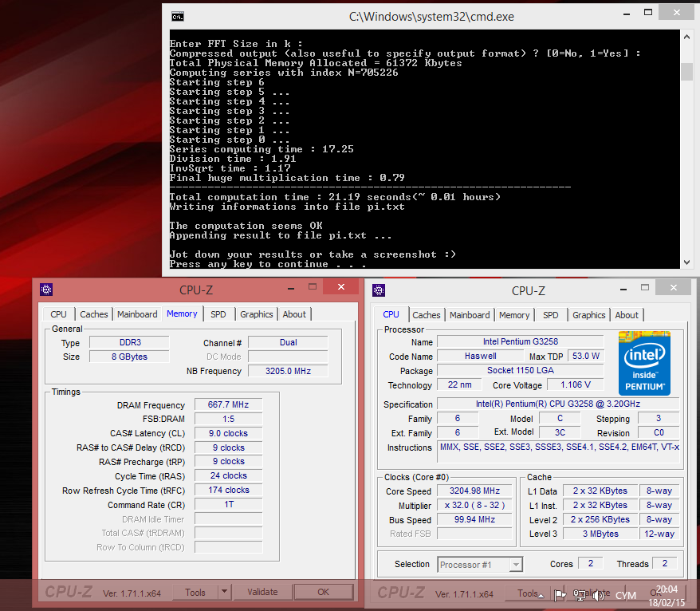
Task: Click the DRAM Frequency 667.7 MHz value
Action: (x=229, y=404)
